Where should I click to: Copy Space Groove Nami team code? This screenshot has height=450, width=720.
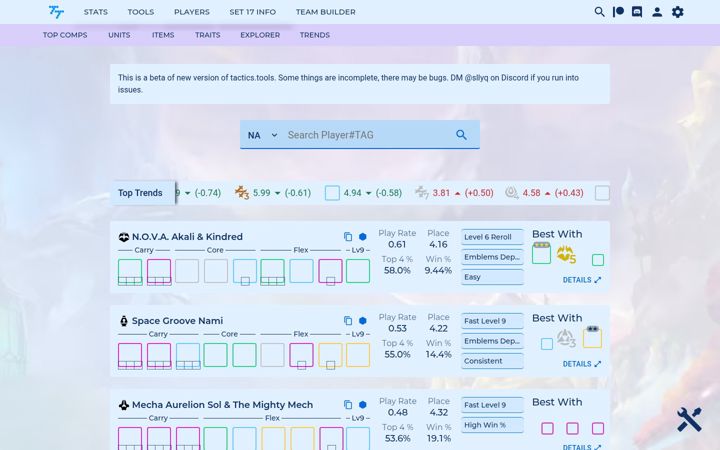(348, 321)
